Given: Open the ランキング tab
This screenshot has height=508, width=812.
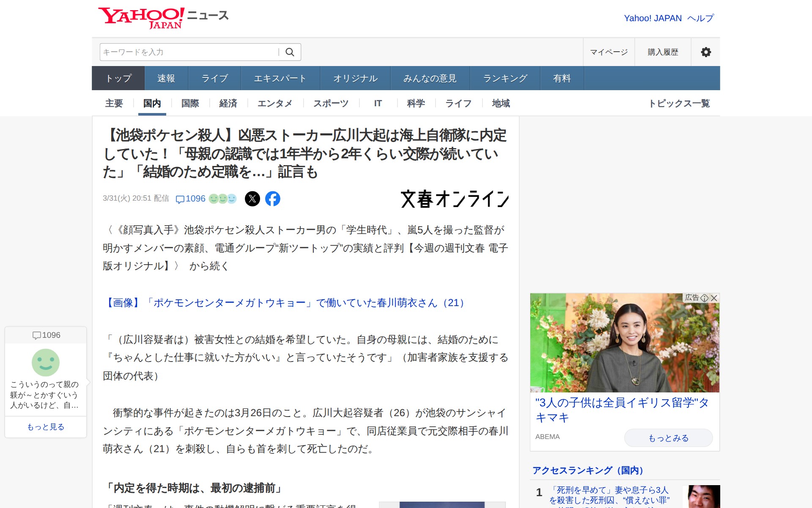Looking at the screenshot, I should (x=505, y=78).
